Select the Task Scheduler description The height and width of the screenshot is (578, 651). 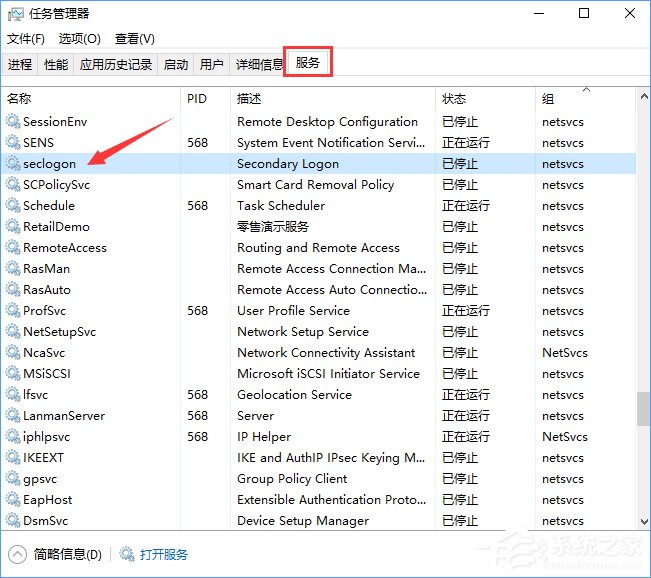point(281,206)
